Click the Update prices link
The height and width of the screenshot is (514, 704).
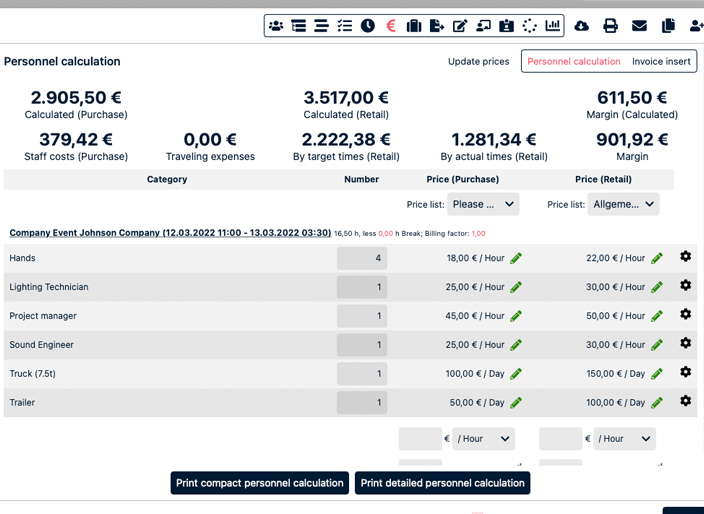pos(478,61)
